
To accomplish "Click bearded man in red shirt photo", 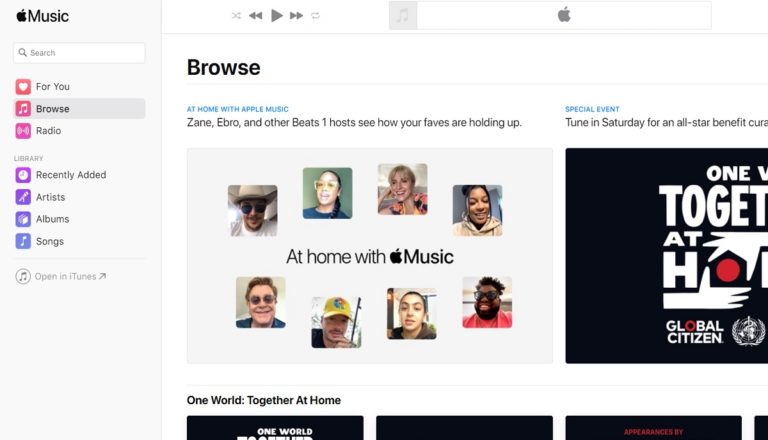I will click(x=487, y=302).
